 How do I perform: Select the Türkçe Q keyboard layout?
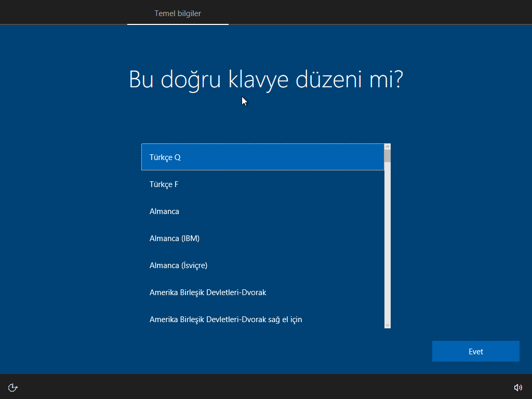tap(262, 157)
